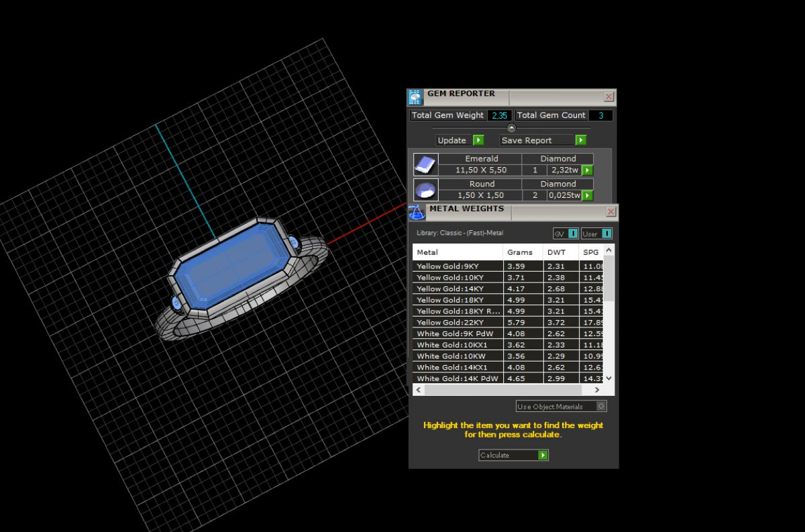Click the Round gem thumbnail
805x532 pixels.
(425, 190)
